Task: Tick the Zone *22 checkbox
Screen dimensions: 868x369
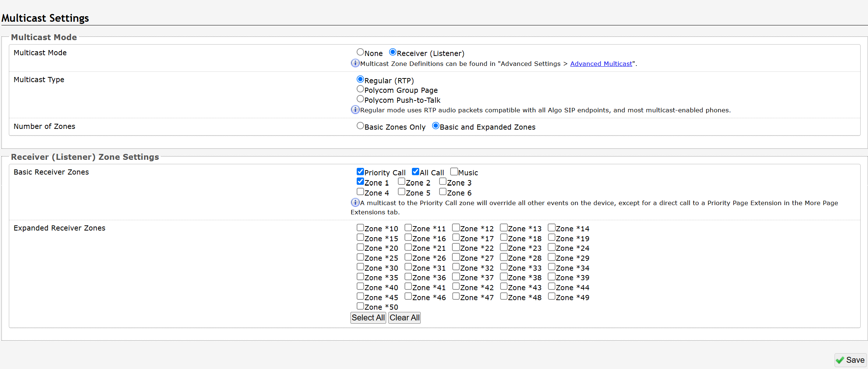Action: (456, 247)
